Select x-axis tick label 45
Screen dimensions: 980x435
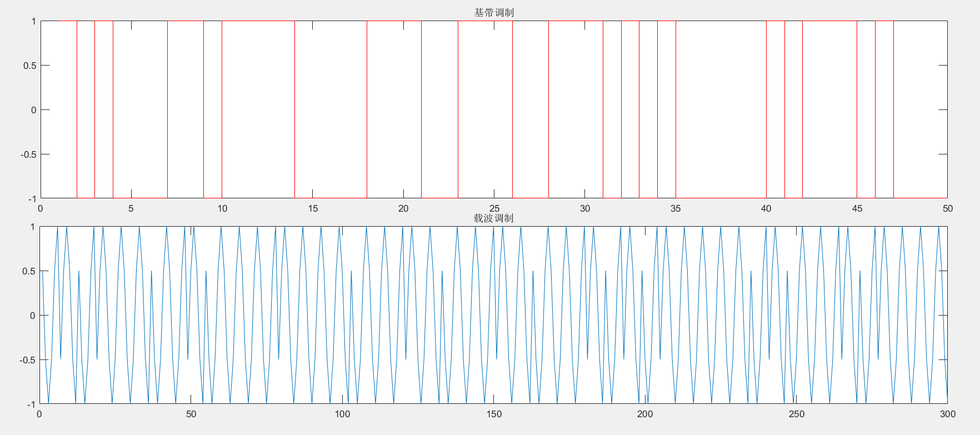coord(857,208)
